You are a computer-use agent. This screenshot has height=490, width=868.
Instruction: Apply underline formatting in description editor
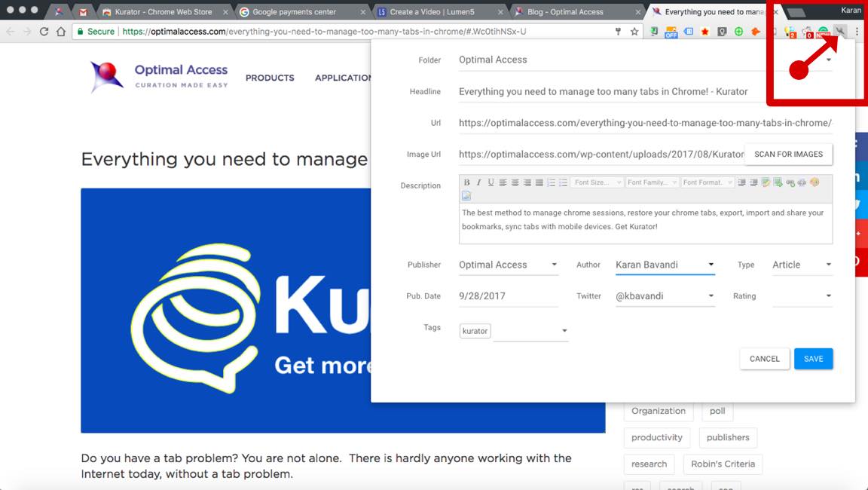tap(491, 182)
